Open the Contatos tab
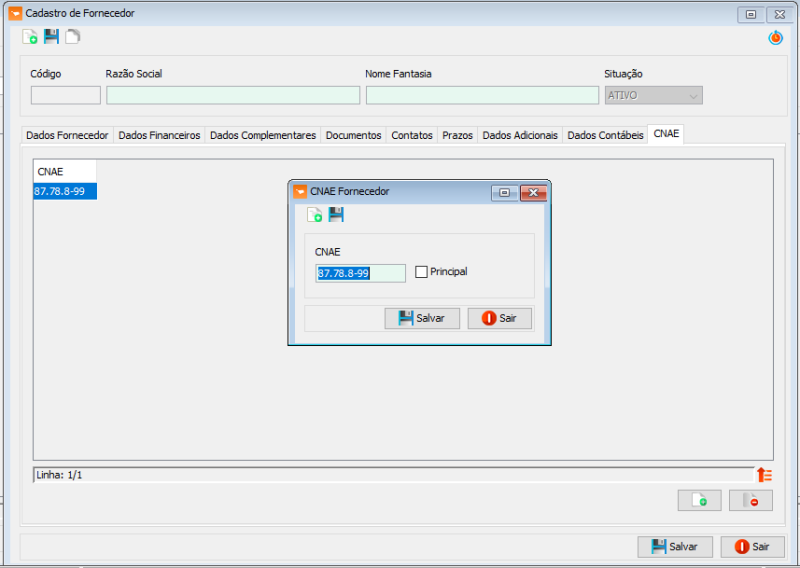Image resolution: width=800 pixels, height=568 pixels. [412, 135]
